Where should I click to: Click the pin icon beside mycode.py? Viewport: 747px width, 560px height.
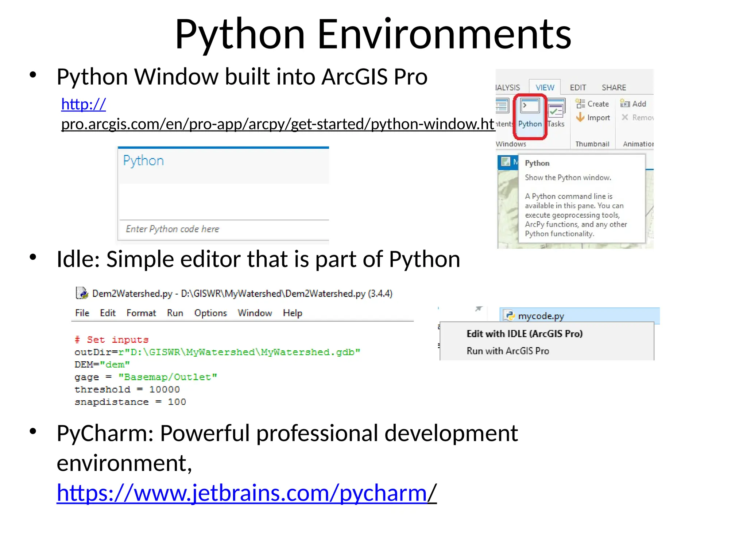tap(479, 309)
